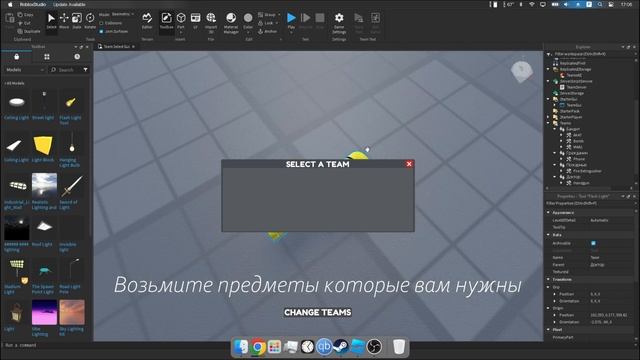Select the Sword of Light model thumbnail
640x360 pixels.
point(72,186)
